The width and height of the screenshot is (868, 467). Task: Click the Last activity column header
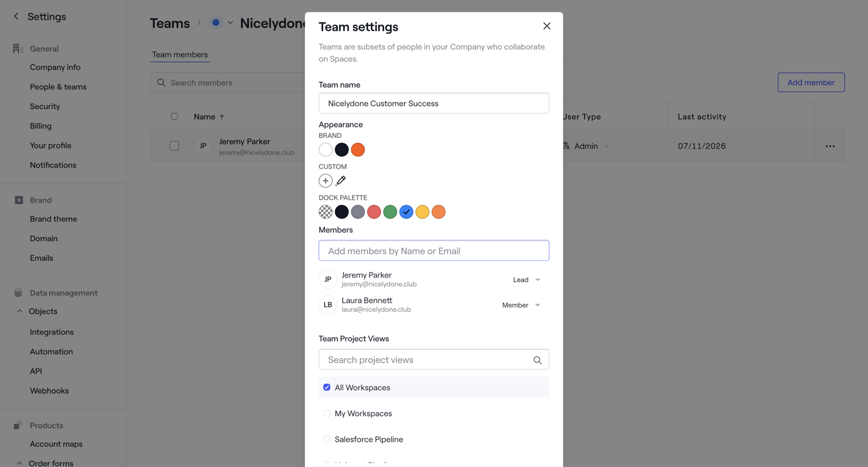(702, 116)
